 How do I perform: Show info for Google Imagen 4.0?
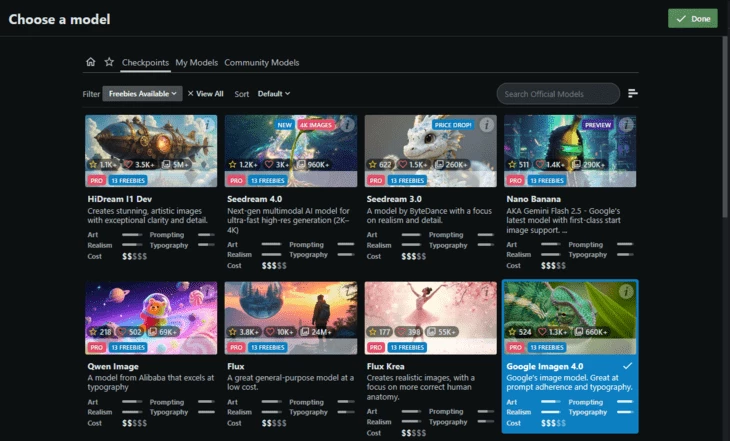626,292
